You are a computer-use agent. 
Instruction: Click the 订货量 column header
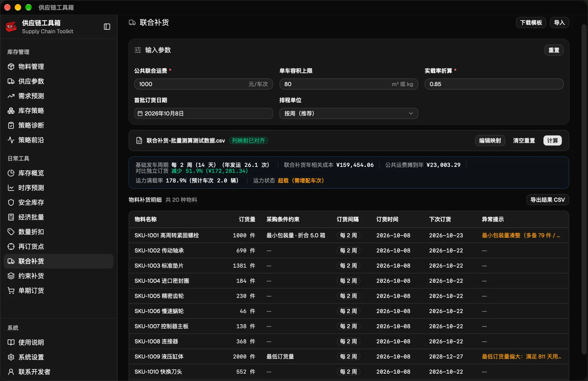[x=247, y=219]
